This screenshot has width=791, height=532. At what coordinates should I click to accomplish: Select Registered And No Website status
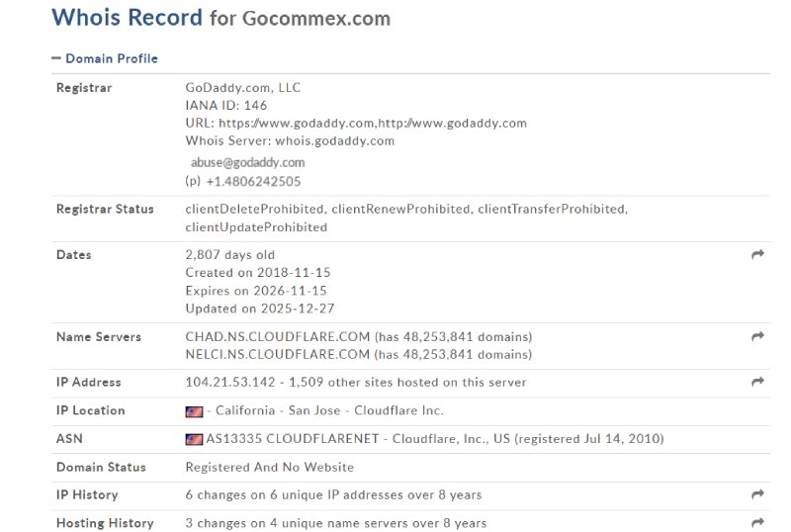(x=269, y=467)
